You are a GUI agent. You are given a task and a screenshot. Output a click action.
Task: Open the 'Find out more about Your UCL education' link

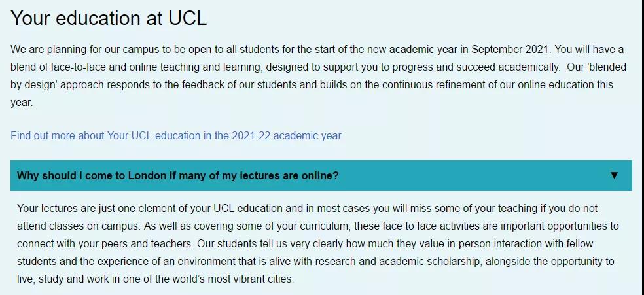(176, 135)
